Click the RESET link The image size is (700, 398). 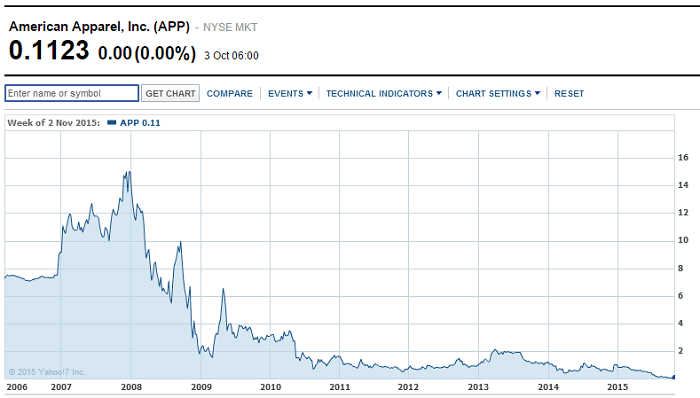tap(569, 94)
